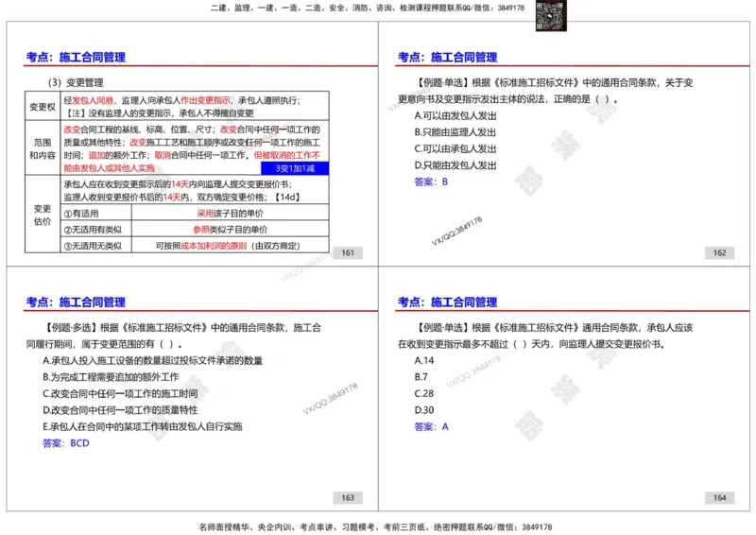Click the note 【注】没有监理人的变更指示
756x535 pixels.
pyautogui.click(x=159, y=113)
